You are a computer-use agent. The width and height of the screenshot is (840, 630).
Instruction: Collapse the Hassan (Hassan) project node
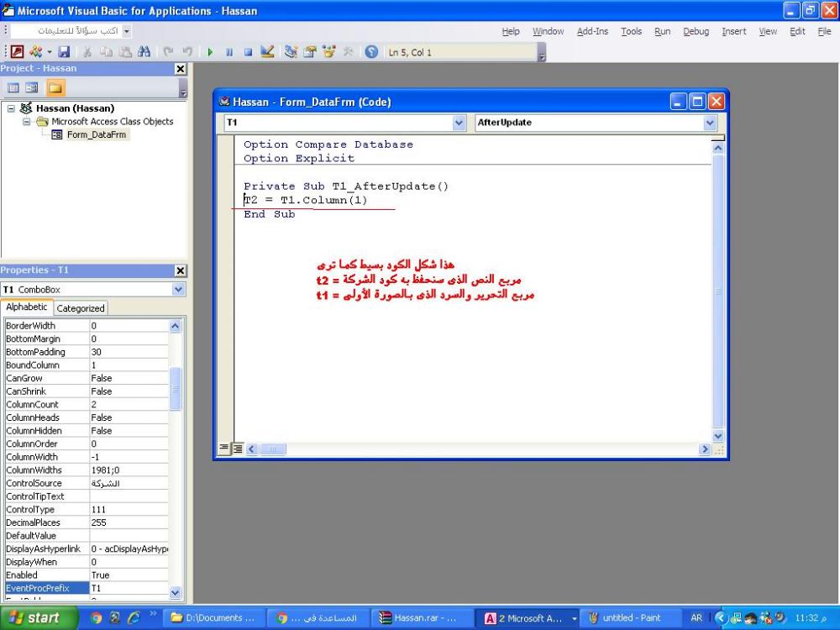pyautogui.click(x=11, y=108)
